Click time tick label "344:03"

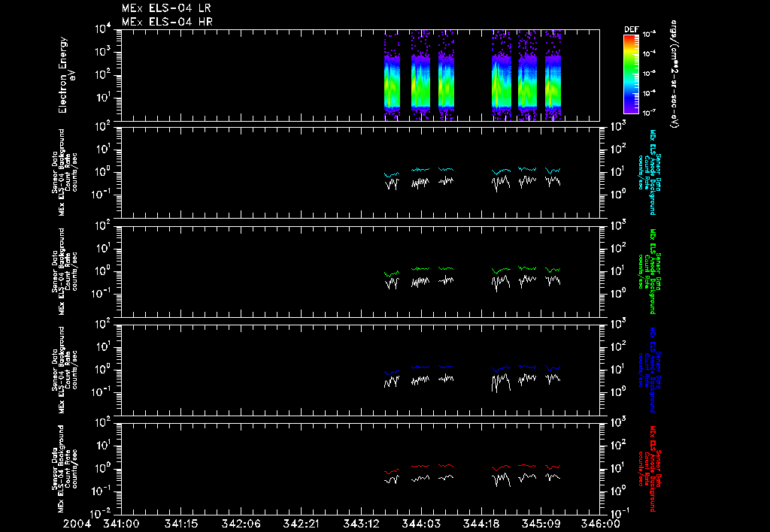pyautogui.click(x=420, y=524)
